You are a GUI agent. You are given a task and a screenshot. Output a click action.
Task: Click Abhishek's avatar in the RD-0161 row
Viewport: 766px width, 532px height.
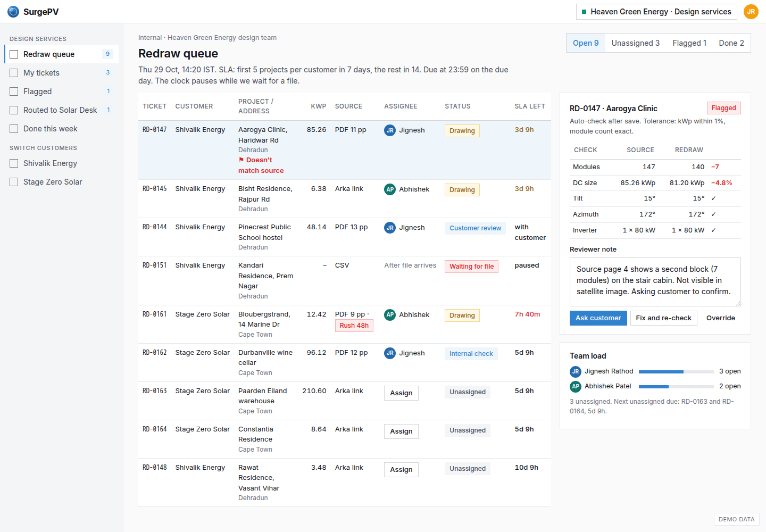pos(390,315)
